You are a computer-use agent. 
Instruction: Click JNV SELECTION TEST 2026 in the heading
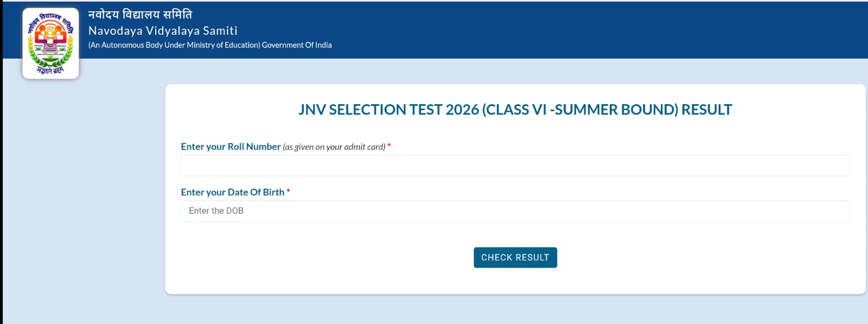[388, 110]
